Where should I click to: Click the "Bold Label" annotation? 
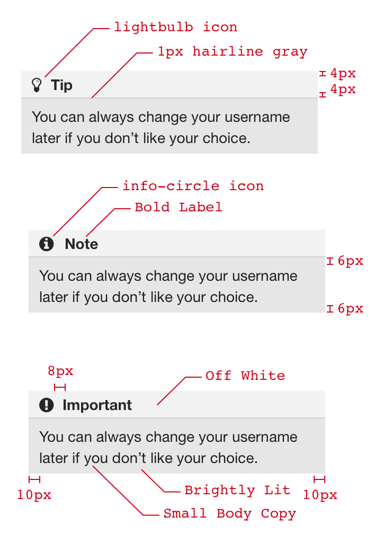pyautogui.click(x=179, y=207)
